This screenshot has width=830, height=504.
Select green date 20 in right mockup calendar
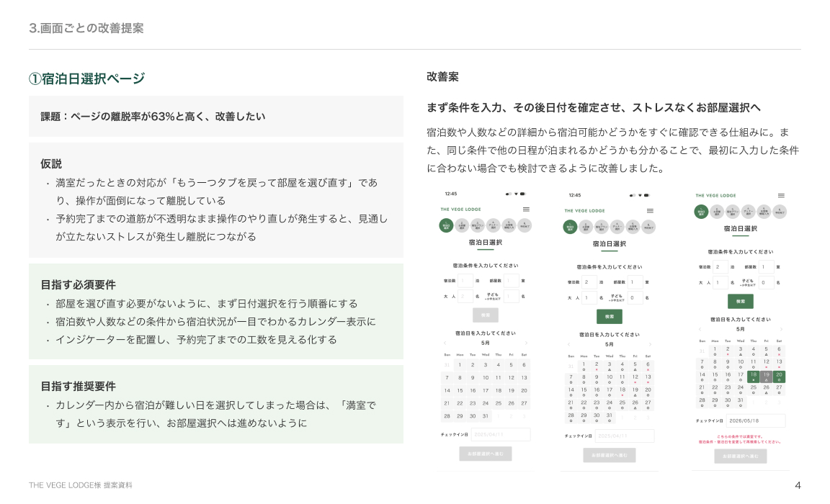[x=780, y=376]
